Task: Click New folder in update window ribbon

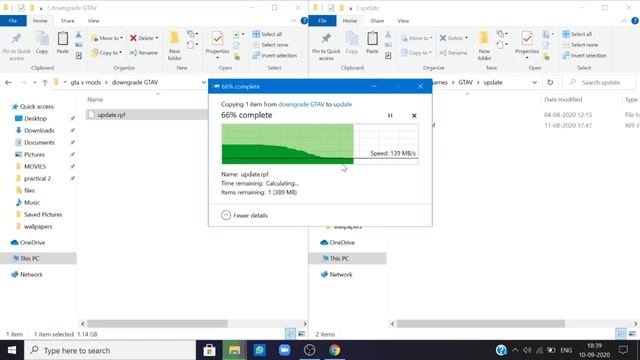Action: click(x=484, y=46)
